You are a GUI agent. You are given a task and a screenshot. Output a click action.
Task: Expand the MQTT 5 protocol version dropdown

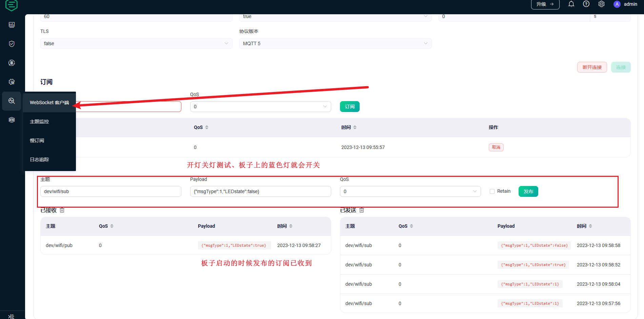click(x=335, y=43)
